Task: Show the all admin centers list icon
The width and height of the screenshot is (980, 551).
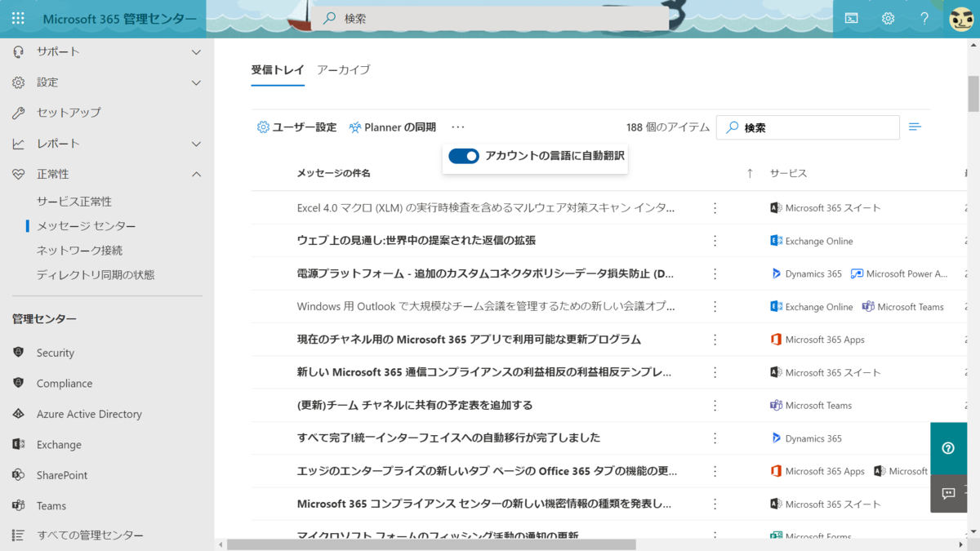Action: click(x=18, y=535)
